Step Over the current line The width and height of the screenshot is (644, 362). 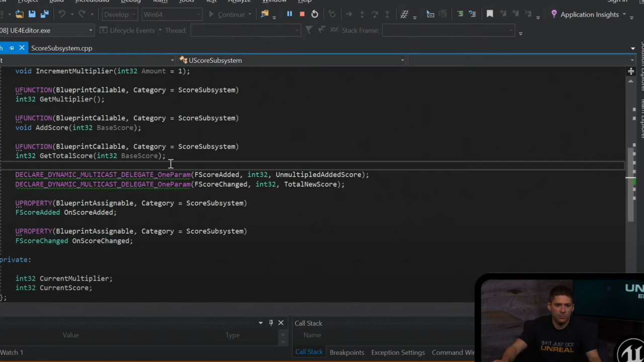375,14
